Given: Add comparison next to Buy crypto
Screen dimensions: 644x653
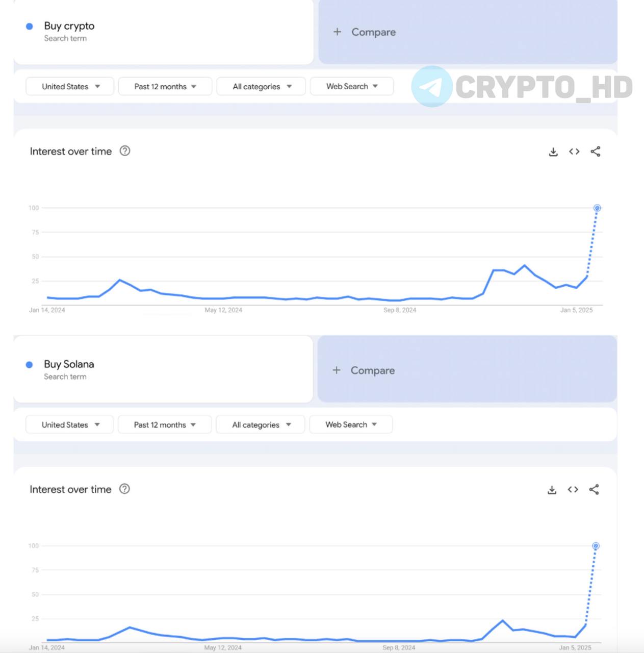Looking at the screenshot, I should 468,32.
